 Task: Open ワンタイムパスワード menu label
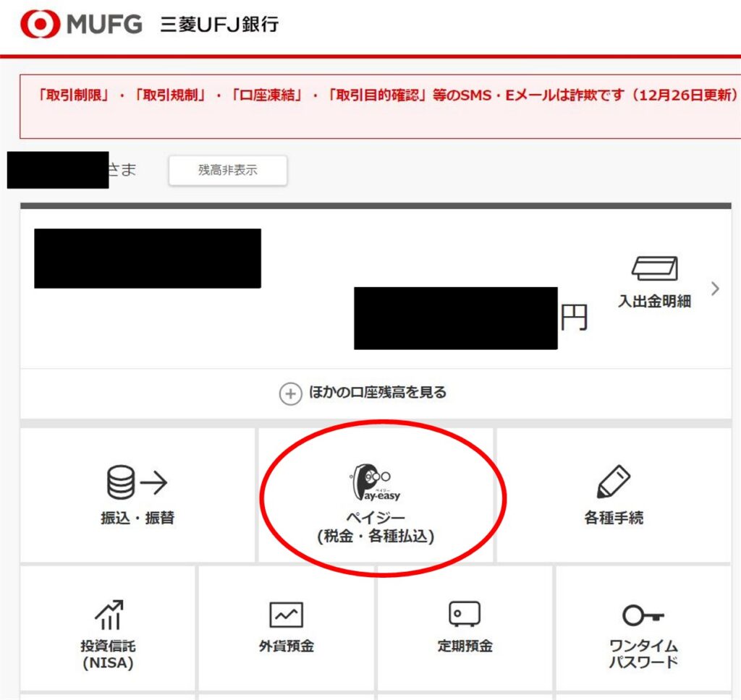click(643, 654)
